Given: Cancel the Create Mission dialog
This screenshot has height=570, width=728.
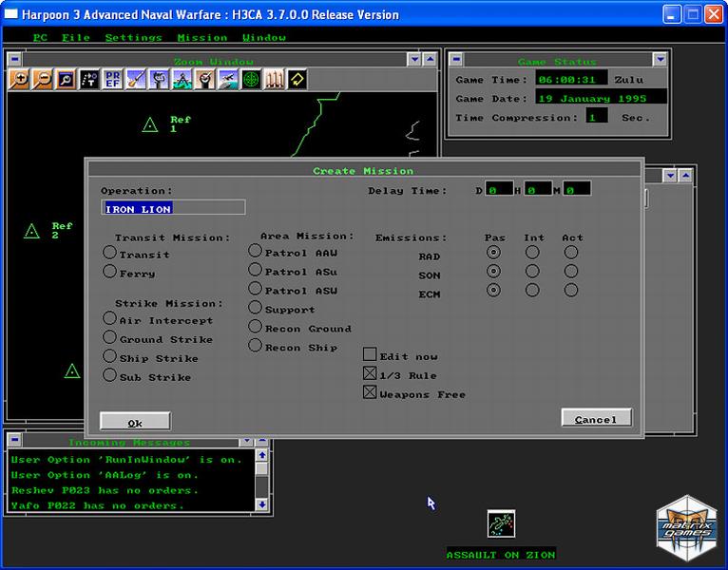Looking at the screenshot, I should (596, 419).
